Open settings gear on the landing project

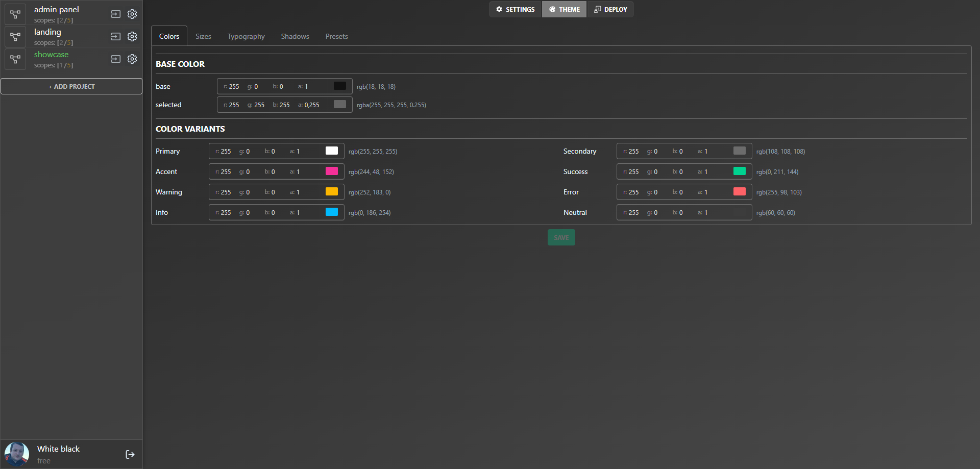click(x=132, y=36)
